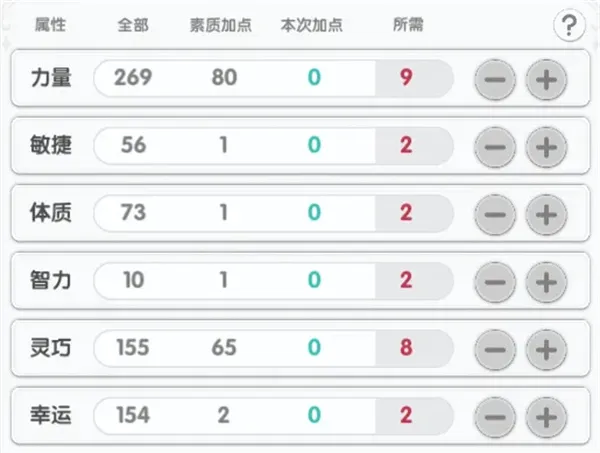The height and width of the screenshot is (453, 600).
Task: Add a point to 灵巧
Action: [x=545, y=349]
